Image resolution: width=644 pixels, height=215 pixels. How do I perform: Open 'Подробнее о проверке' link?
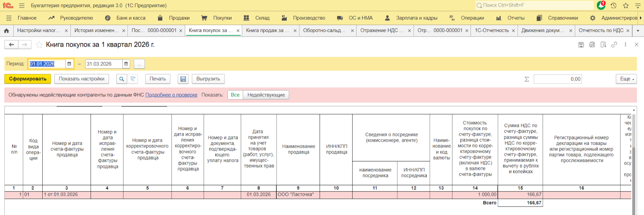[x=171, y=95]
